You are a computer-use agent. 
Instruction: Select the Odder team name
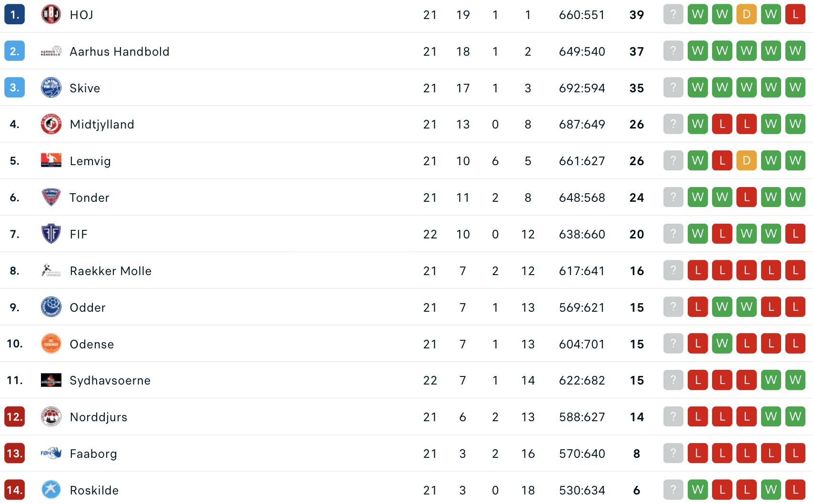click(88, 307)
